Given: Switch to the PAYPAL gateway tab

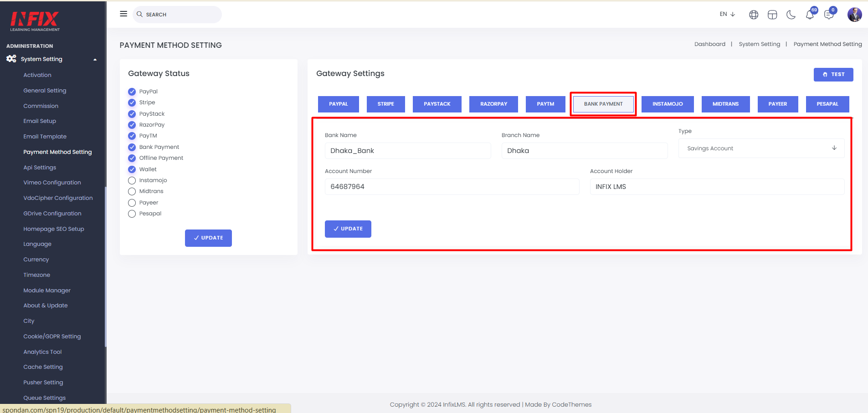Looking at the screenshot, I should (x=339, y=104).
